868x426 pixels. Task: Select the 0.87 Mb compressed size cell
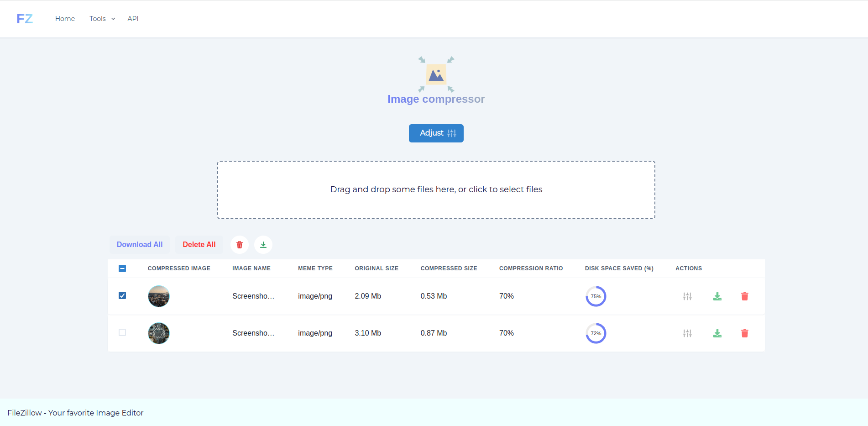click(434, 333)
